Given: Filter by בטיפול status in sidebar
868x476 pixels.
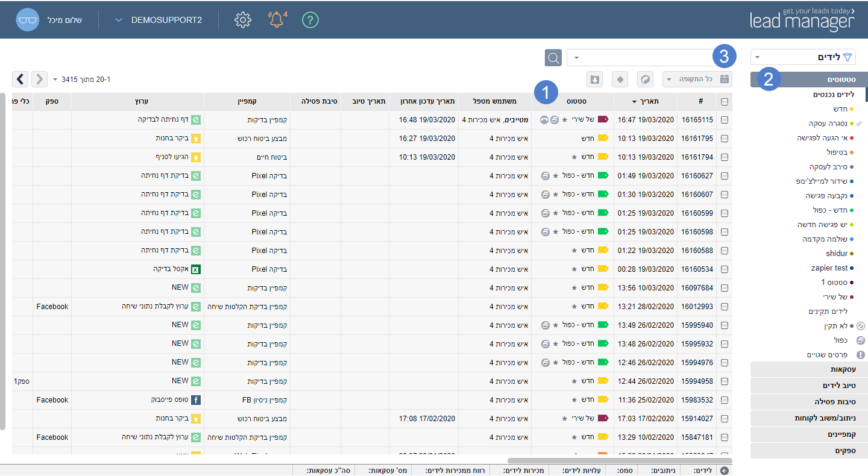Looking at the screenshot, I should (x=837, y=152).
